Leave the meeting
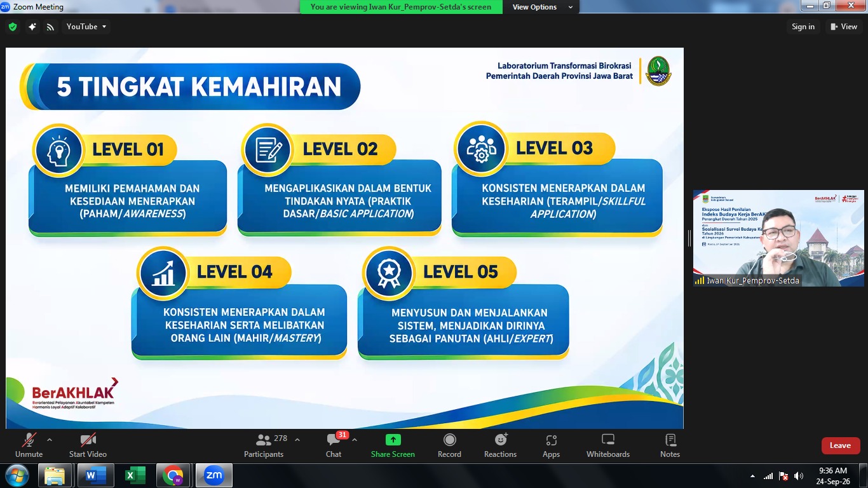 click(840, 445)
